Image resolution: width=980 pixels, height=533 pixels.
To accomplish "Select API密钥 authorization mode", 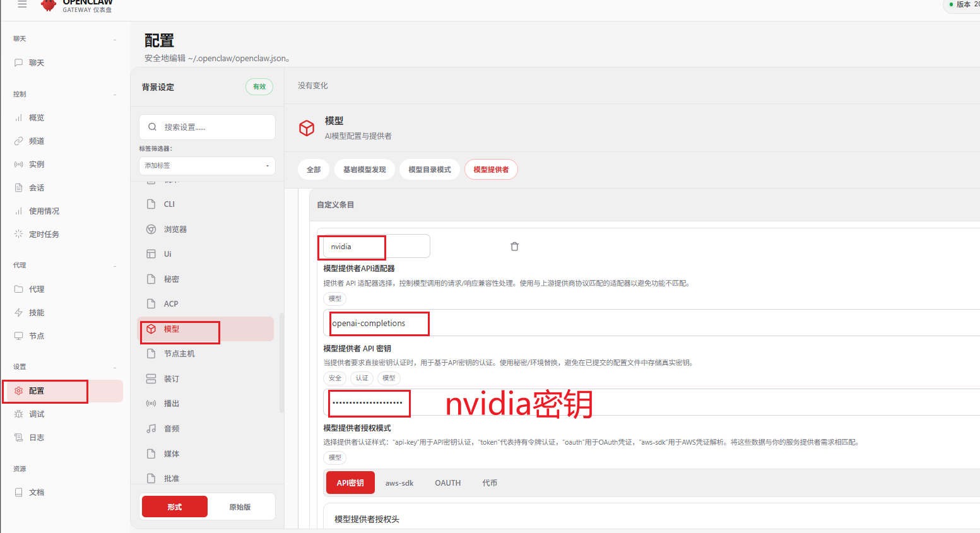I will click(350, 483).
